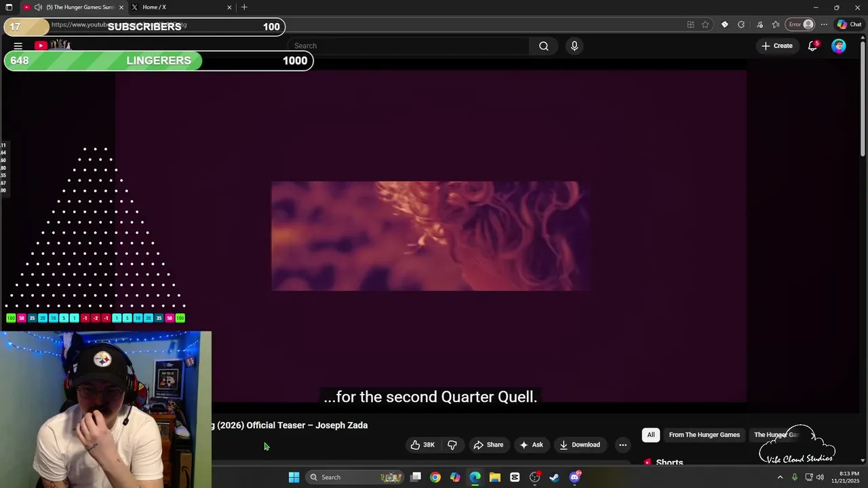Open Discord from taskbar
Screen dimensions: 868x488
pos(574,477)
